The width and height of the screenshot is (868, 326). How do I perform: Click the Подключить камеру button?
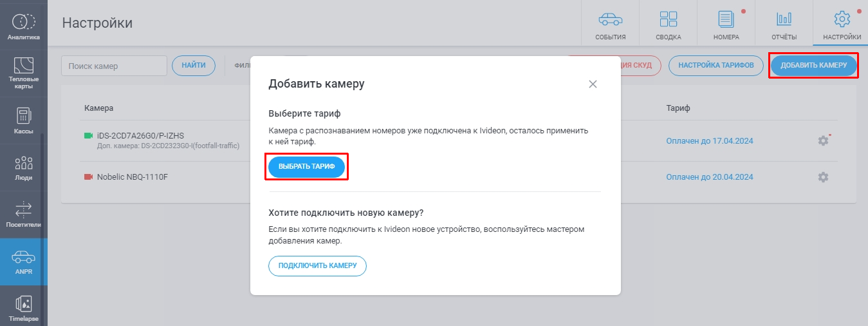(x=317, y=266)
